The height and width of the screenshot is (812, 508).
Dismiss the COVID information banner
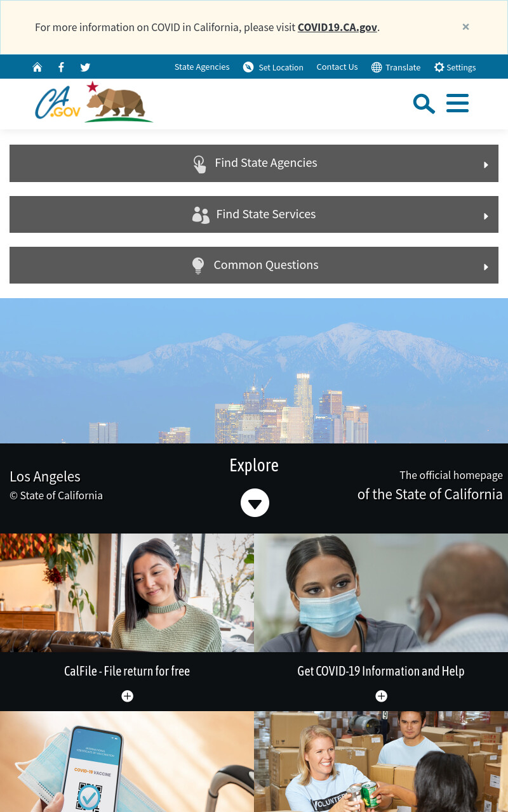coord(465,27)
